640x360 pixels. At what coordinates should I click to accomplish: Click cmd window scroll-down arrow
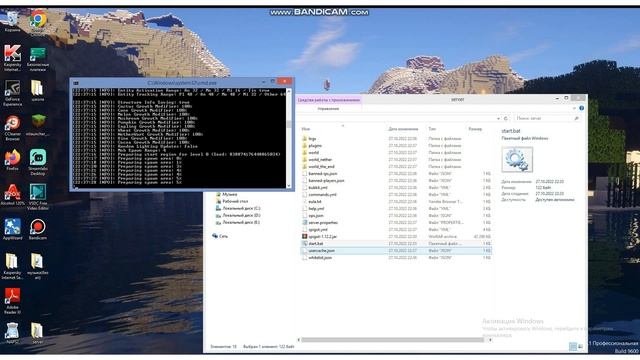click(x=289, y=186)
